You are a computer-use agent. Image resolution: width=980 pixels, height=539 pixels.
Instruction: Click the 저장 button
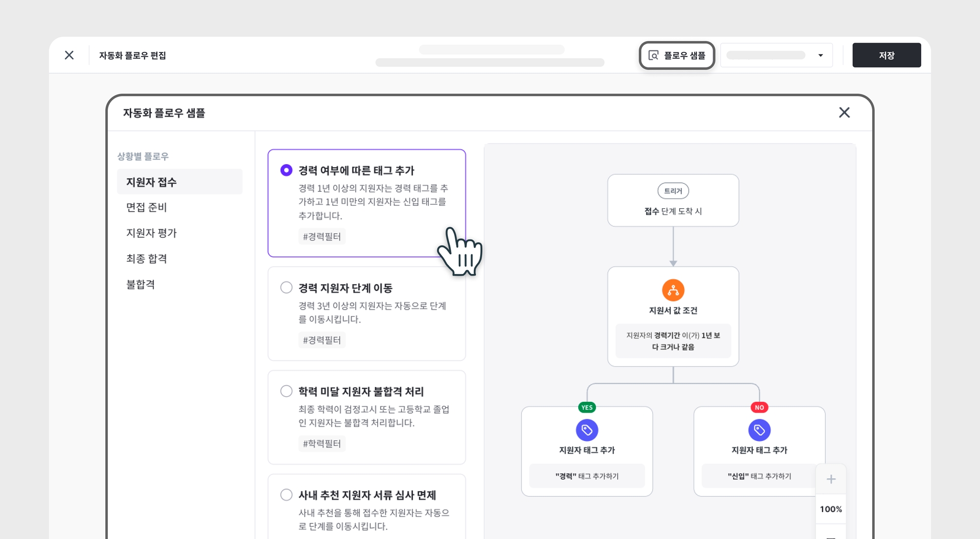886,55
